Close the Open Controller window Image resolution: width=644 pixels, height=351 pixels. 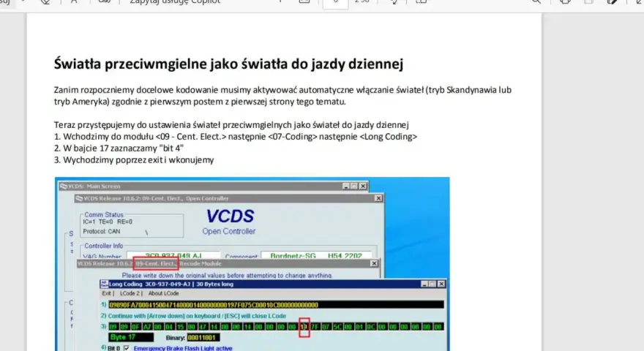point(378,198)
